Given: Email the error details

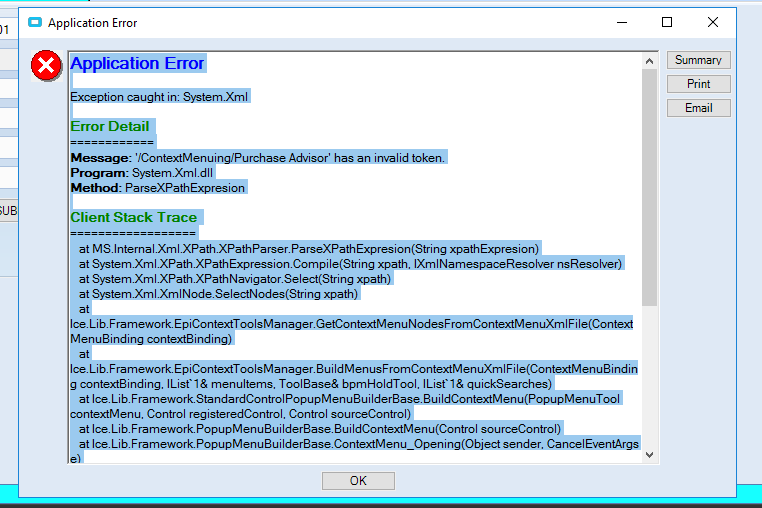Looking at the screenshot, I should pos(698,108).
